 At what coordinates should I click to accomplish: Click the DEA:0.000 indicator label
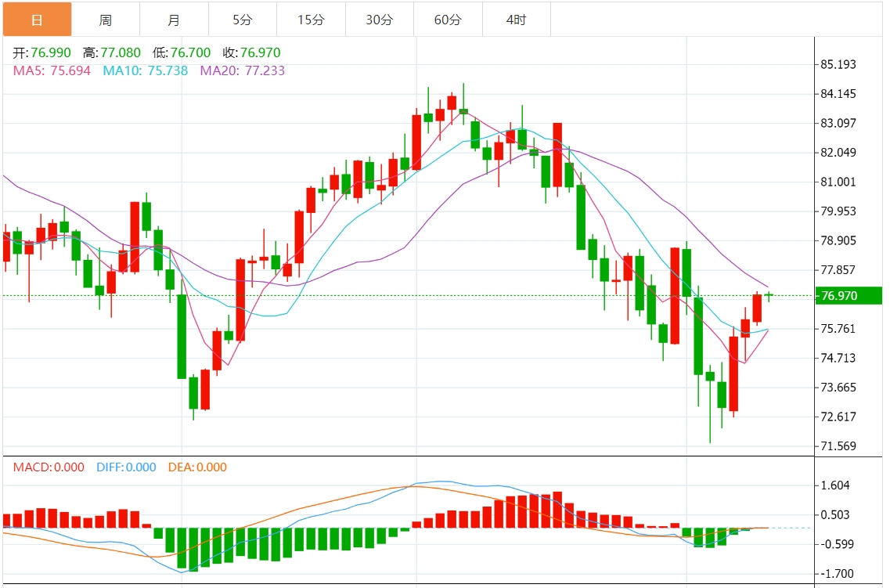197,467
